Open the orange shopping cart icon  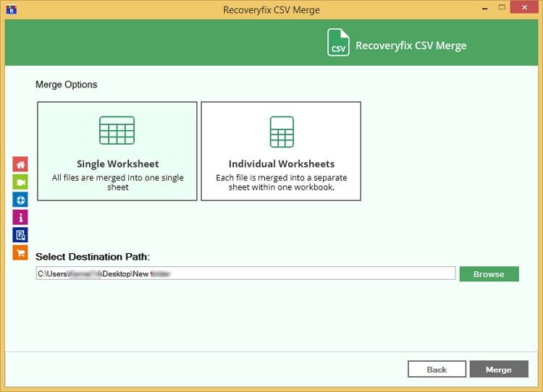click(x=20, y=252)
